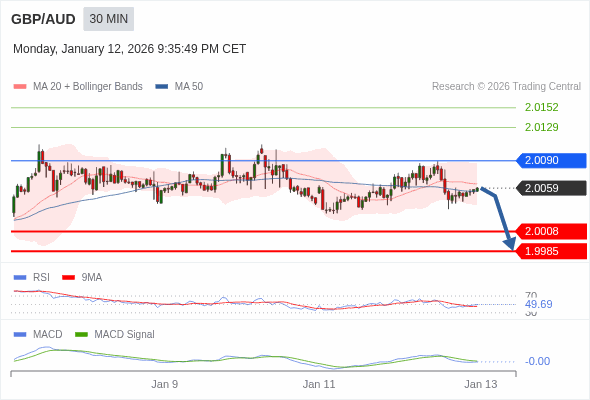Click the Jan 9 date axis label
Viewport: 590px width, 400px height.
[x=165, y=384]
